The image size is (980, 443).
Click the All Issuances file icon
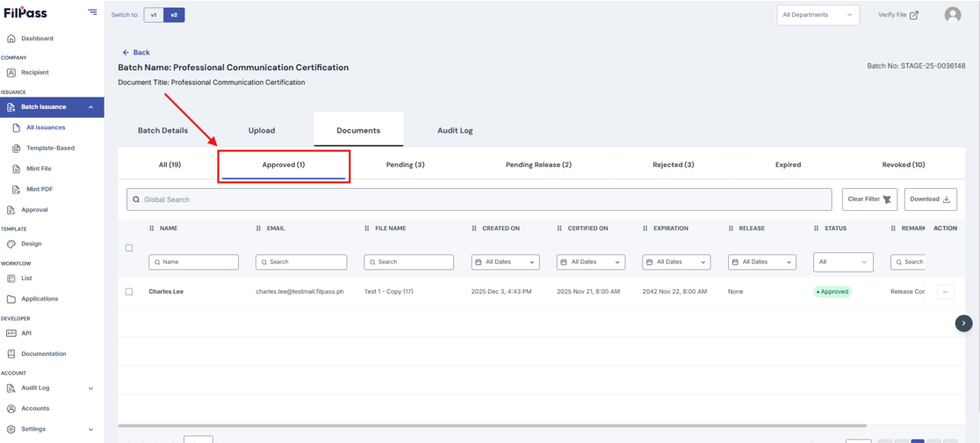point(17,127)
